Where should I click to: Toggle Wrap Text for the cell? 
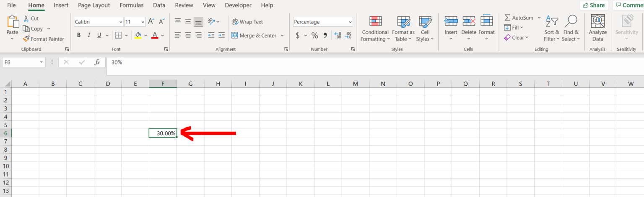tap(248, 22)
